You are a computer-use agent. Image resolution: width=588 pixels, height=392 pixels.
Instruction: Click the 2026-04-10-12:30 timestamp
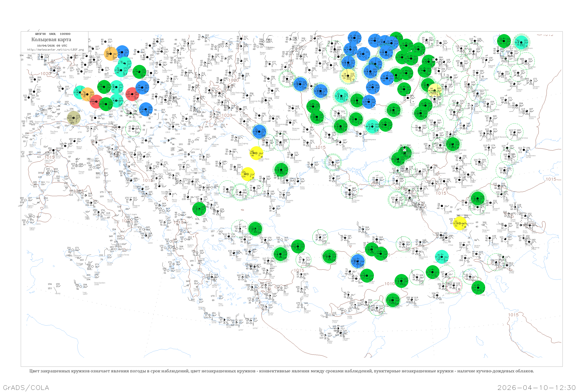point(536,388)
